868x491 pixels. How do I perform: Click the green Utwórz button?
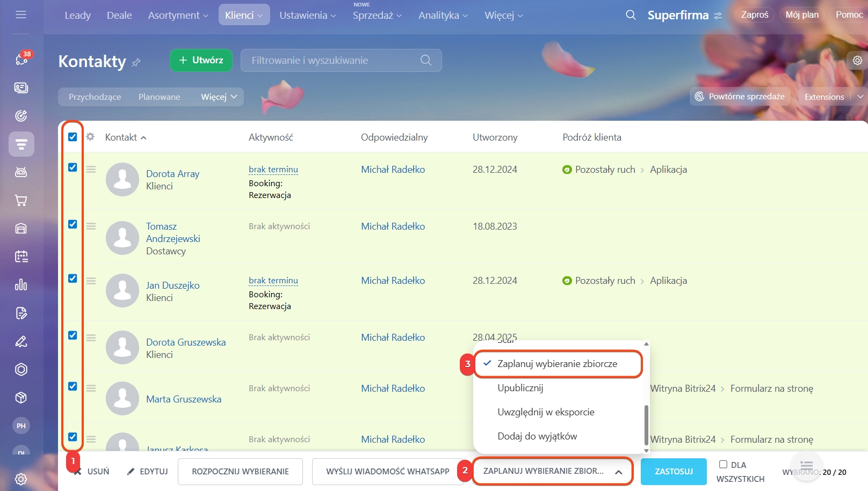[x=201, y=60]
